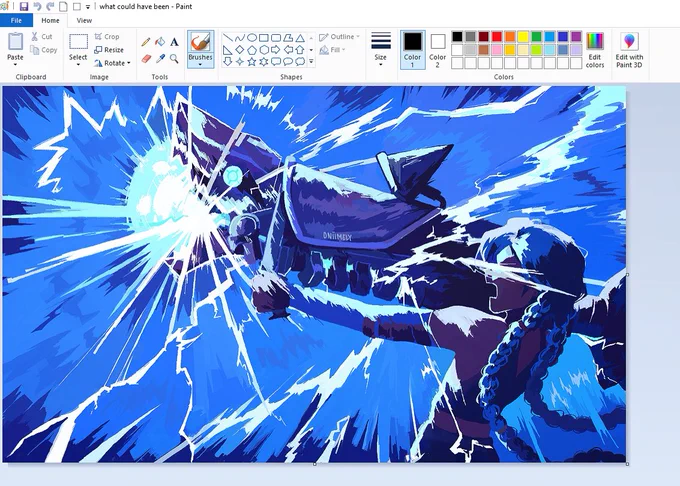Activate the Magnifier tool
This screenshot has width=680, height=486.
[174, 58]
